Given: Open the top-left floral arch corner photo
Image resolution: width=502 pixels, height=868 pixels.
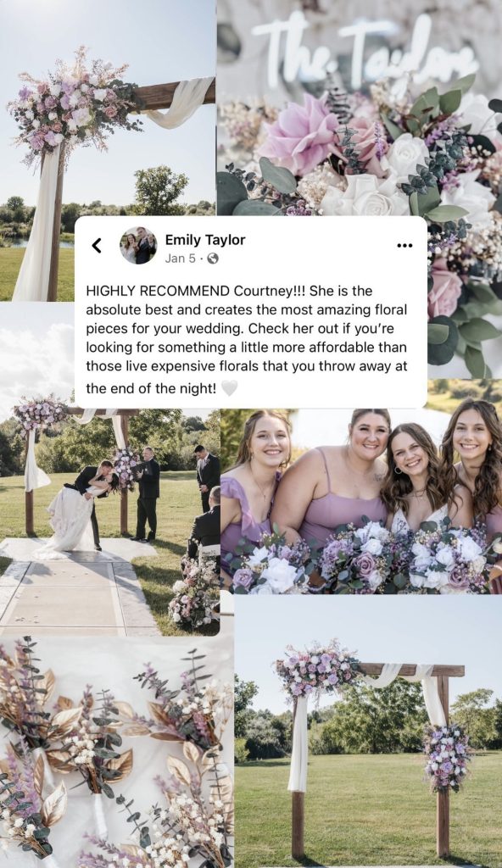Looking at the screenshot, I should [108, 151].
